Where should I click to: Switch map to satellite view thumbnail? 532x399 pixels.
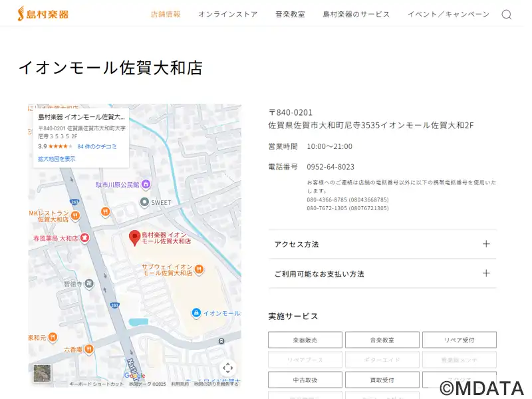pyautogui.click(x=43, y=373)
